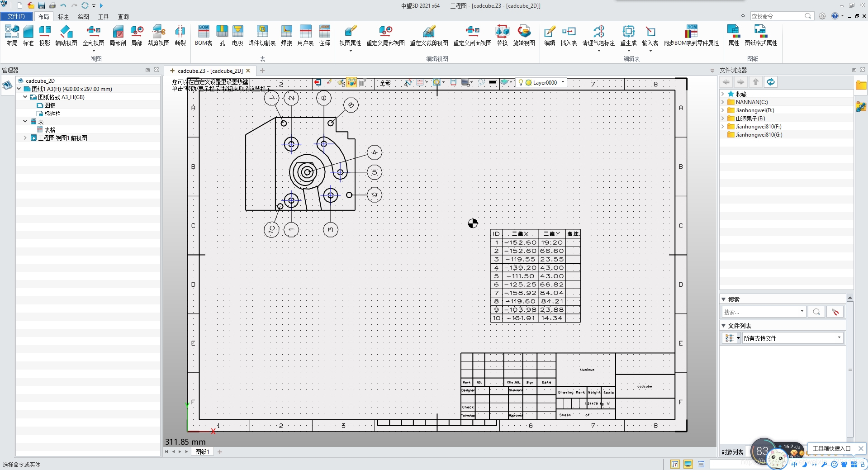
Task: Click the 用户表 user table icon
Action: [x=305, y=35]
